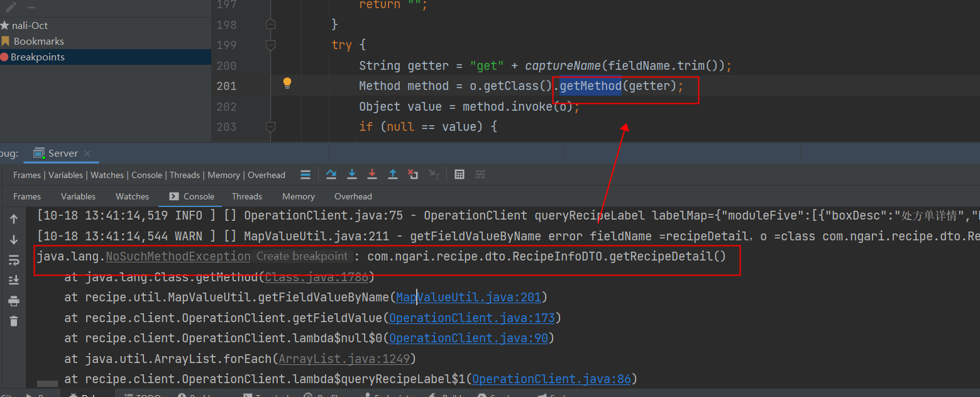Click the pencil edit icon in side panel

(11, 6)
